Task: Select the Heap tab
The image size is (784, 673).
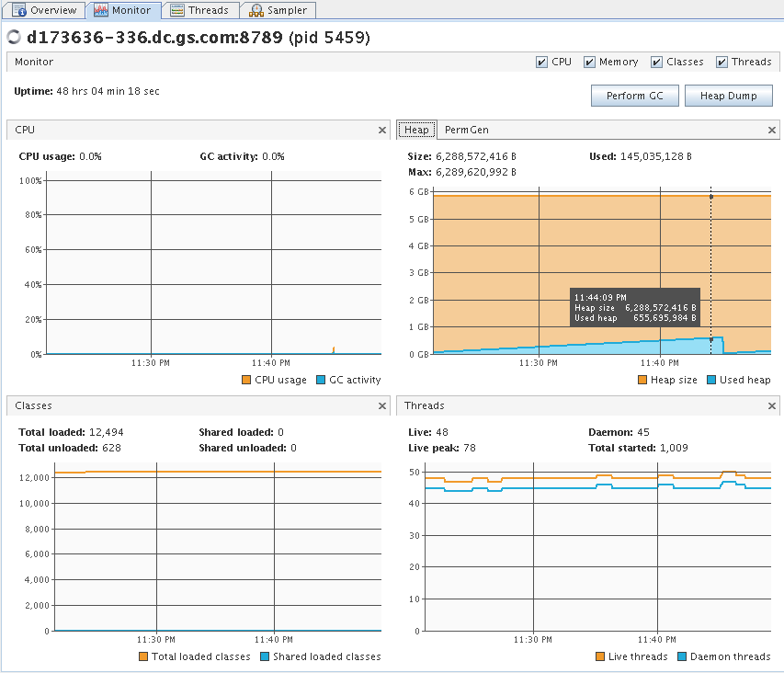Action: 416,131
